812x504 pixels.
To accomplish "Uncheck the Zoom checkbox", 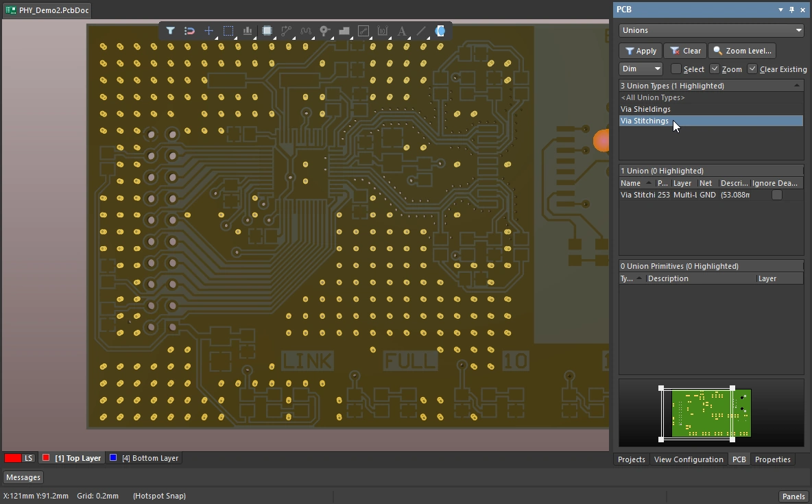I will 715,69.
